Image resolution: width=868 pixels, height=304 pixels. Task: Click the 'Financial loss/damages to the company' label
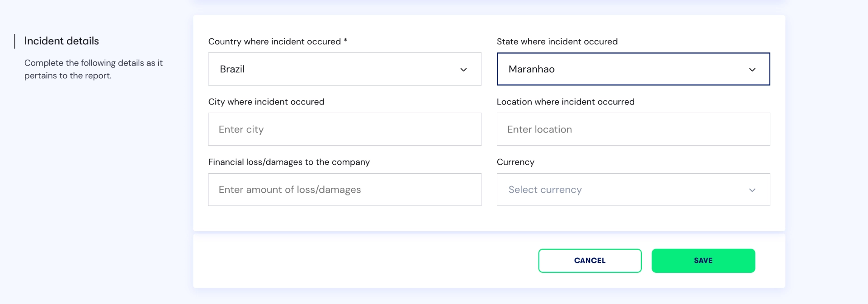[x=289, y=162]
